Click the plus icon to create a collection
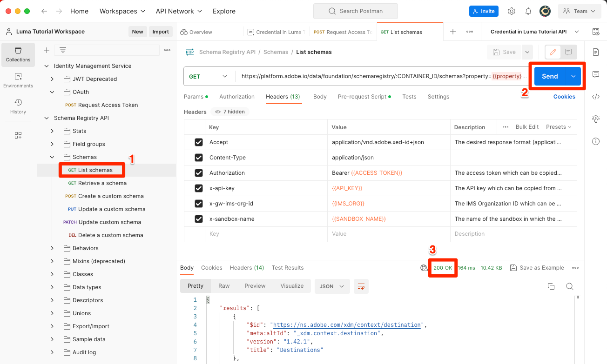The width and height of the screenshot is (607, 364). point(47,50)
